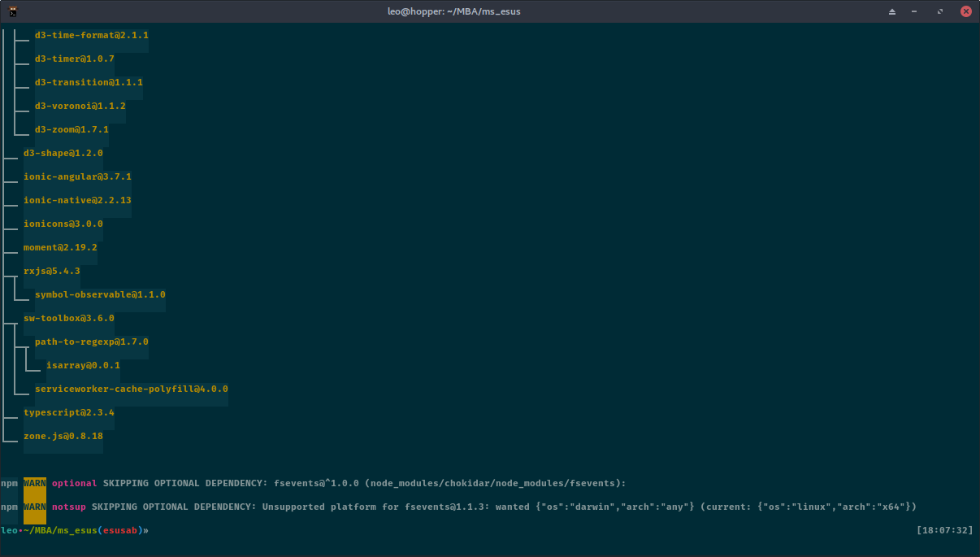Select the text d3-transition@1.1.1

click(x=89, y=83)
